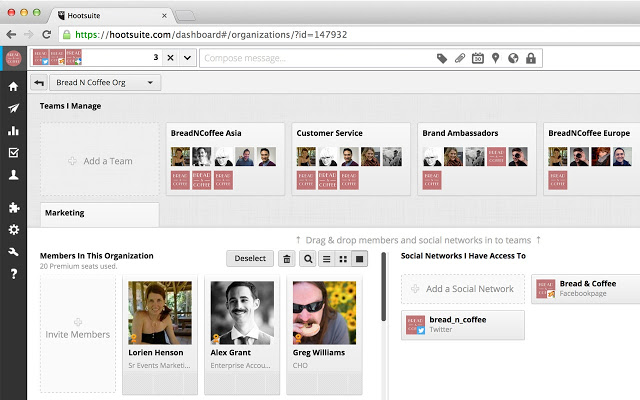Viewport: 640px width, 400px height.
Task: Clear selected profiles with the X icon
Action: click(x=171, y=58)
